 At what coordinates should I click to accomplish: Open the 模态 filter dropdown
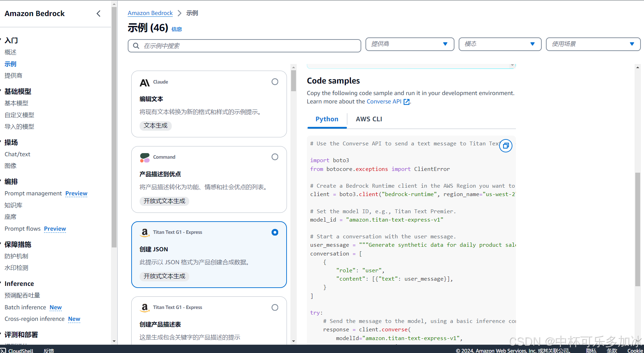(x=500, y=44)
